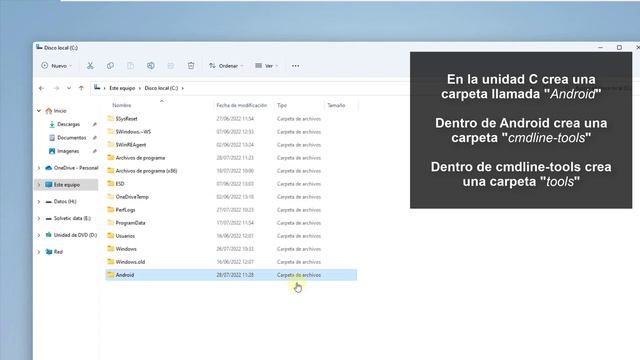Sort by the Tamaño column header
This screenshot has width=640, height=360.
336,105
